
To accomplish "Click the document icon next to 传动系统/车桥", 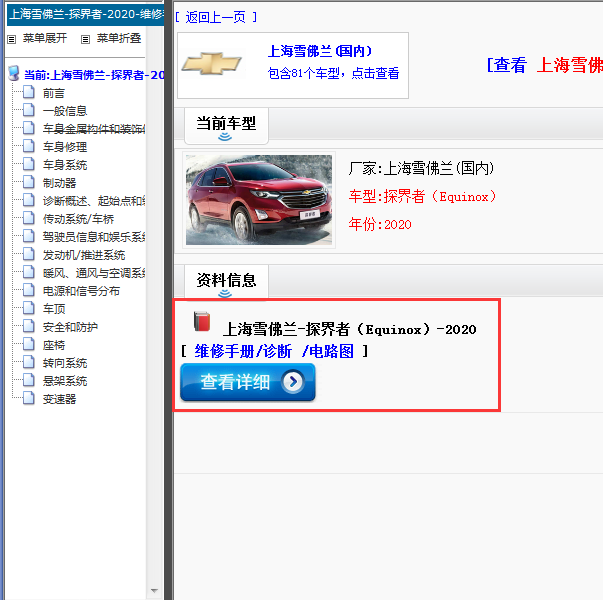I will coord(29,218).
